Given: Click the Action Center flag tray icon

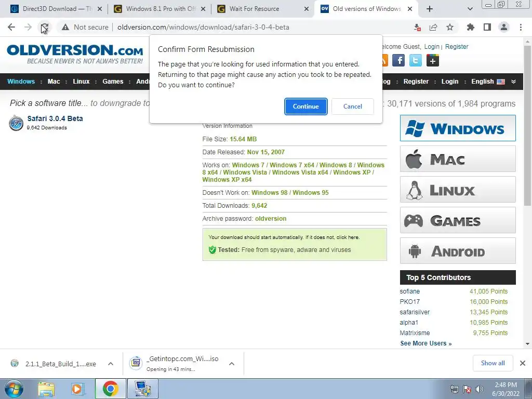Looking at the screenshot, I should click(467, 389).
